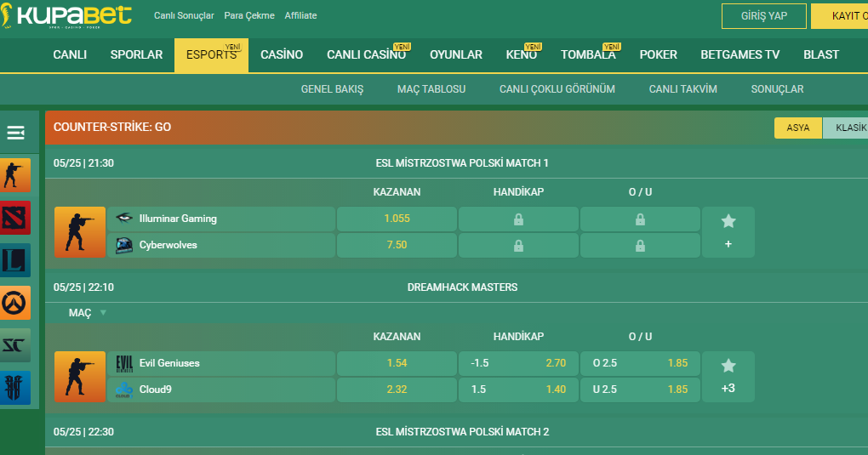The height and width of the screenshot is (455, 868).
Task: Select the blue game icon below StarCraft
Action: 15,388
